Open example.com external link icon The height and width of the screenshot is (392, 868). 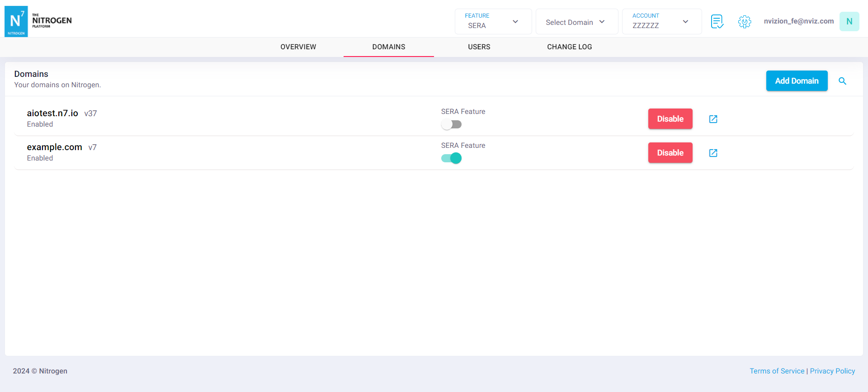(713, 153)
